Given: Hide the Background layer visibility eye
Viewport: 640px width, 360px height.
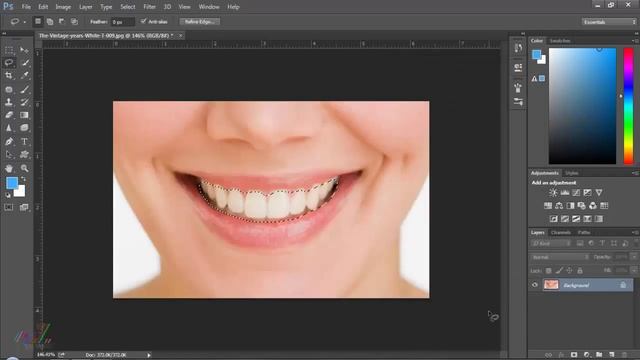Looking at the screenshot, I should (535, 285).
